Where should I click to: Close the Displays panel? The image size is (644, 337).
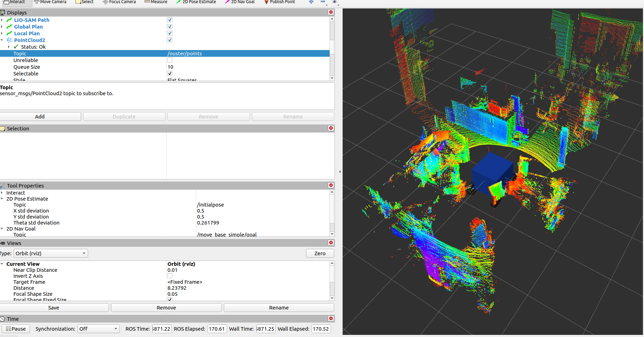point(331,12)
